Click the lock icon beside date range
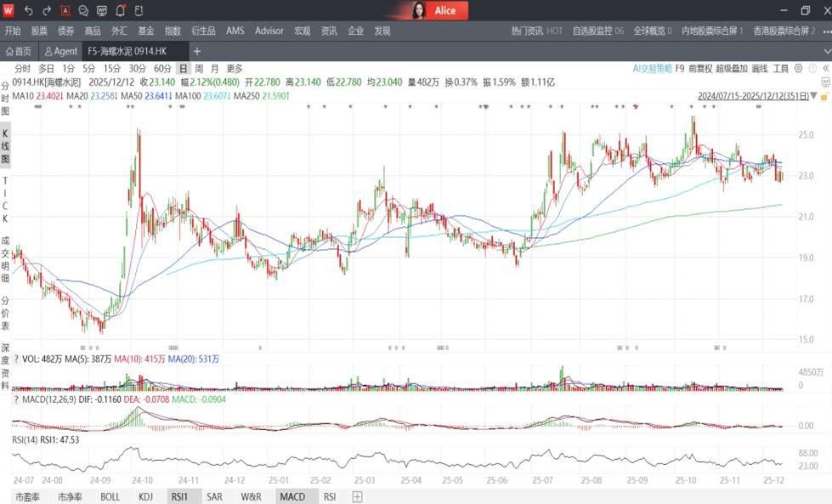This screenshot has height=504, width=832. [824, 97]
